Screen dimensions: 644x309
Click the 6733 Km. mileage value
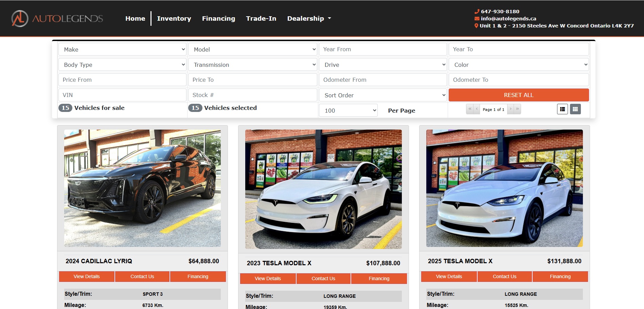click(x=153, y=305)
